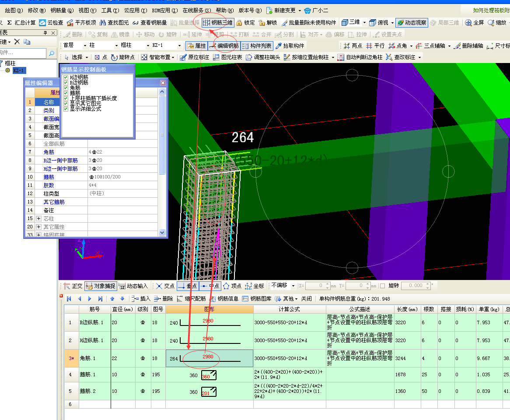Click 关闭 in rebar toolbar

click(x=306, y=299)
